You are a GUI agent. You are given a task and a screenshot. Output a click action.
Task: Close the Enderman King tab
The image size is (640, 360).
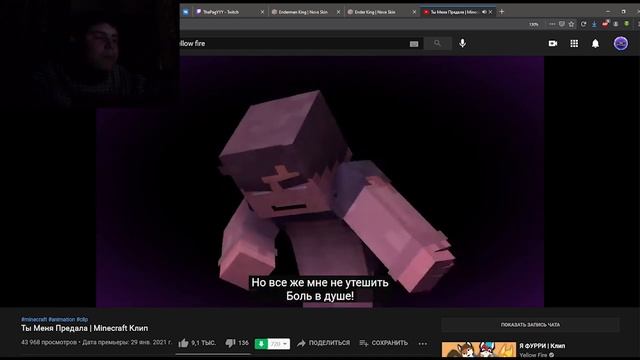[x=338, y=12]
